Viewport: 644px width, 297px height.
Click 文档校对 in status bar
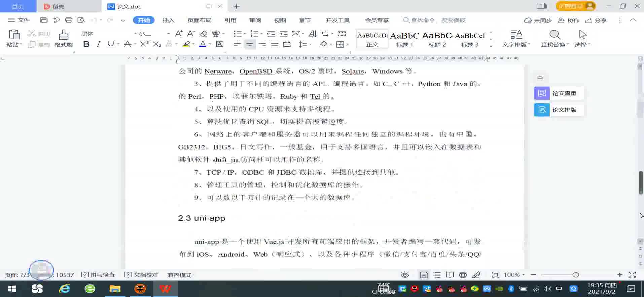tap(141, 275)
